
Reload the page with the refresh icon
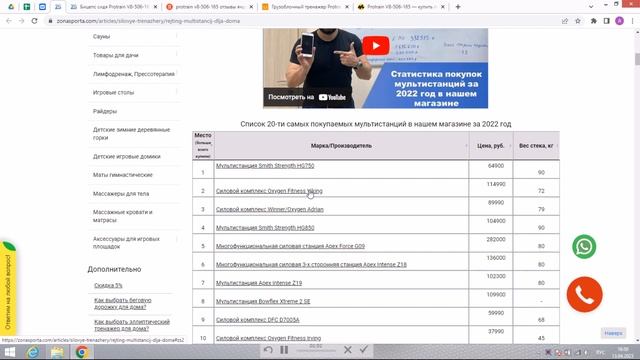coord(35,21)
